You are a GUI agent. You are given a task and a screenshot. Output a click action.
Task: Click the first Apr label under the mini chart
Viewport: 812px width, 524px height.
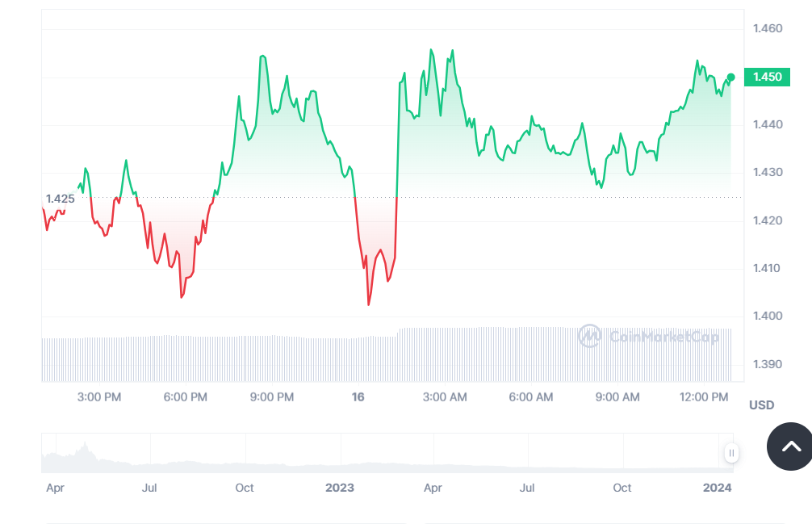[56, 488]
